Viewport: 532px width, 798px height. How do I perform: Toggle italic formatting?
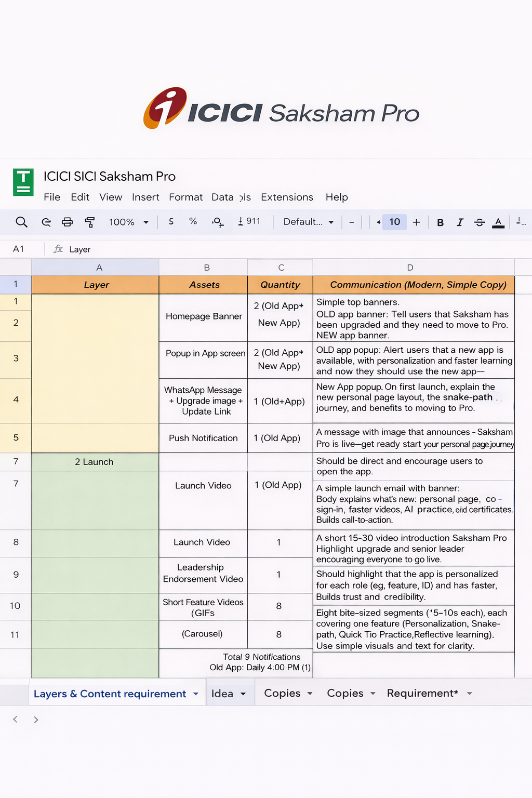tap(460, 222)
